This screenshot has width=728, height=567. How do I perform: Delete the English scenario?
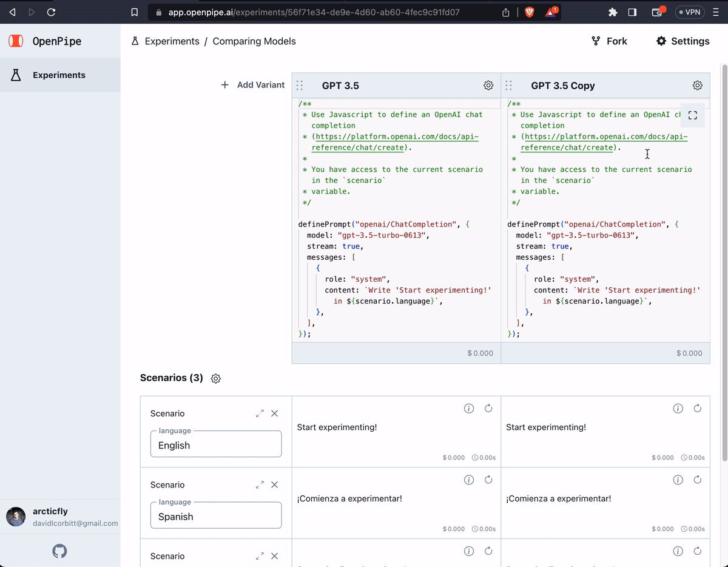tap(274, 413)
